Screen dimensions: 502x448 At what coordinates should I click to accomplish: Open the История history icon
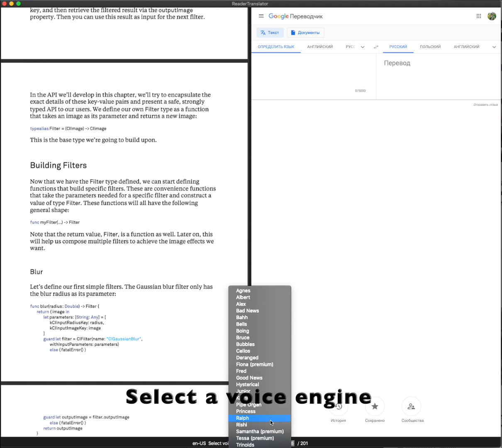339,407
